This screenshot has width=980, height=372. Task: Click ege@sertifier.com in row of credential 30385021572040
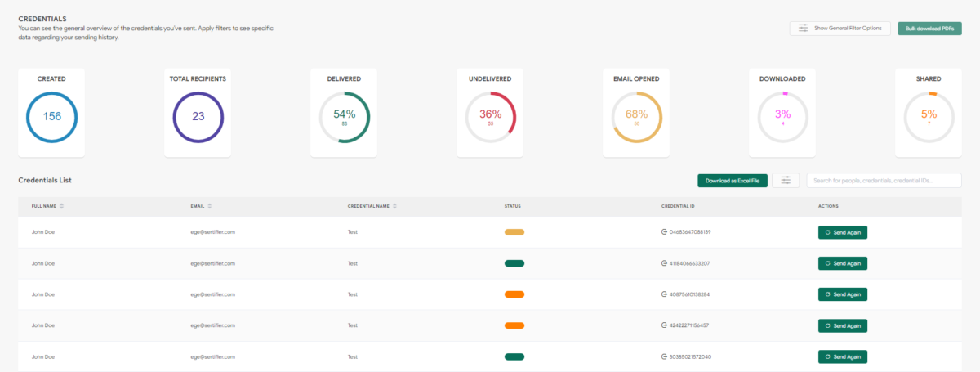[x=213, y=356]
